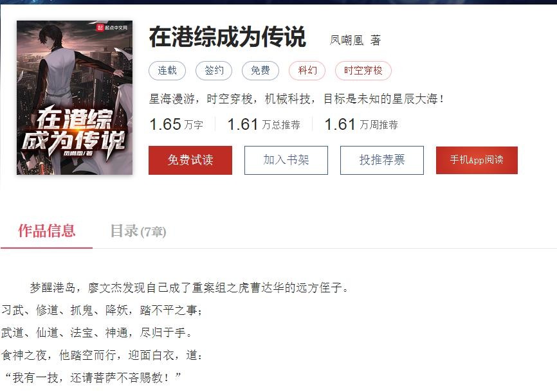Viewport: 557px width, 392px height.
Task: Start reading with 免费试读 button
Action: (x=190, y=160)
